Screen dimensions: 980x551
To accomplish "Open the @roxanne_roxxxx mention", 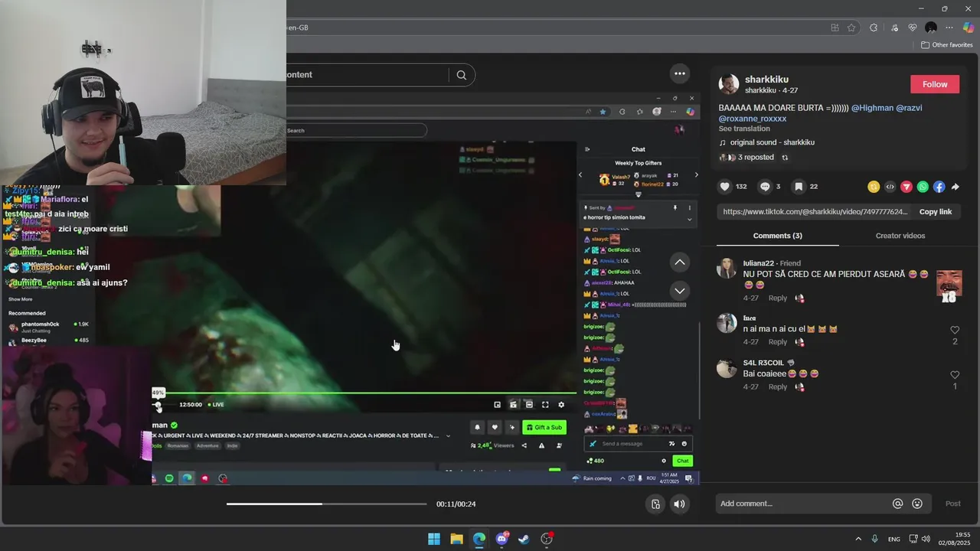I will [x=753, y=119].
